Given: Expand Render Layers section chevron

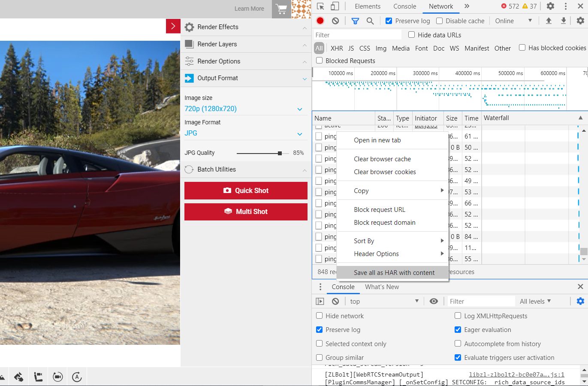Looking at the screenshot, I should [x=305, y=45].
